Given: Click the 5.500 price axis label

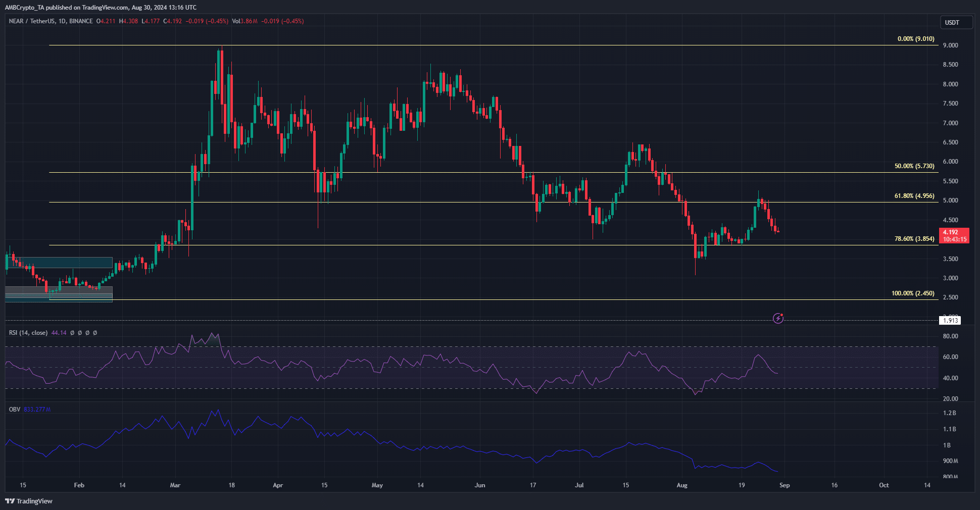Looking at the screenshot, I should click(950, 181).
